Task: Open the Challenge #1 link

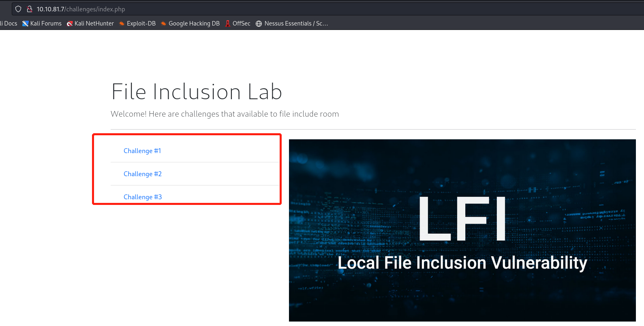Action: (142, 151)
